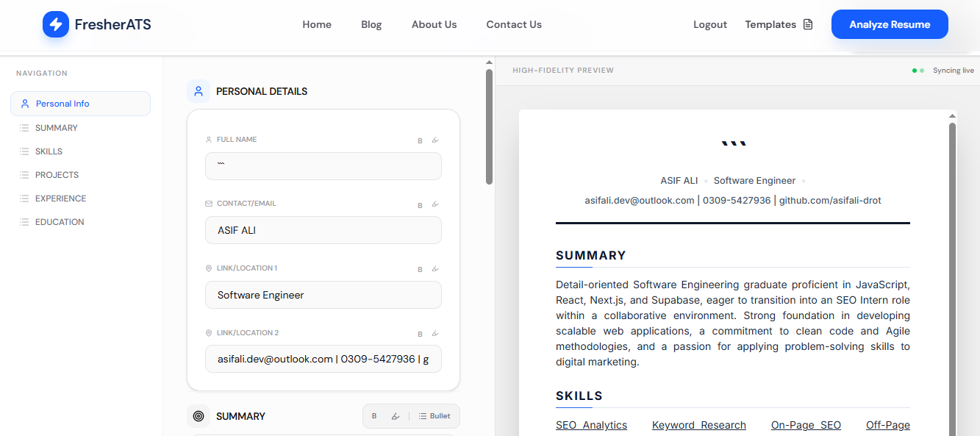Image resolution: width=980 pixels, height=436 pixels.
Task: Toggle bold for the Link/Location 2 field
Action: pos(421,334)
